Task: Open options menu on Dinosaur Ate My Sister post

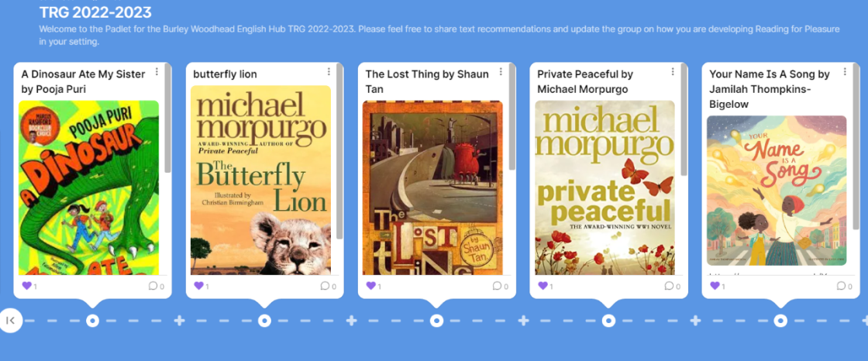Action: 157,72
